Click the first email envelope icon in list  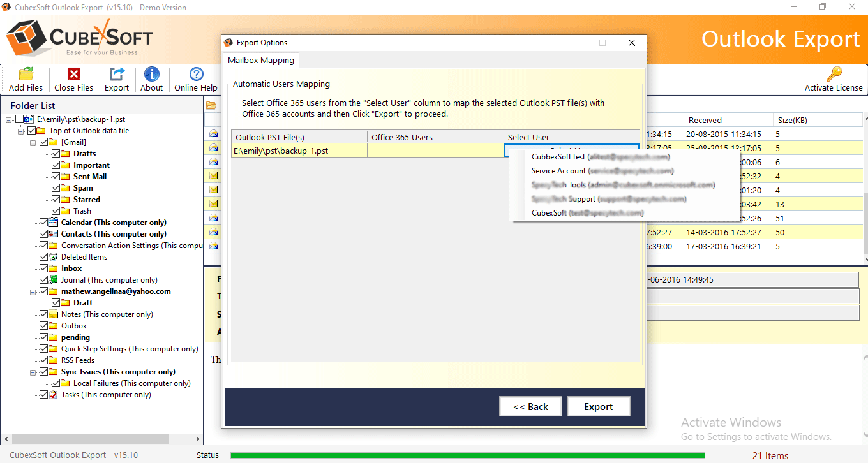click(x=214, y=134)
